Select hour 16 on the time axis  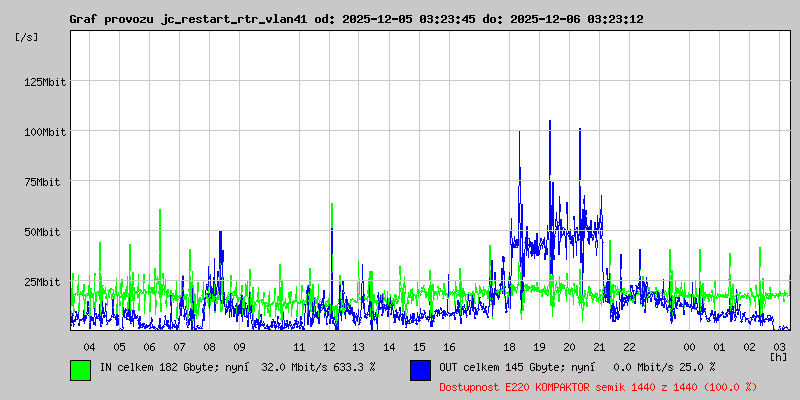tap(449, 346)
